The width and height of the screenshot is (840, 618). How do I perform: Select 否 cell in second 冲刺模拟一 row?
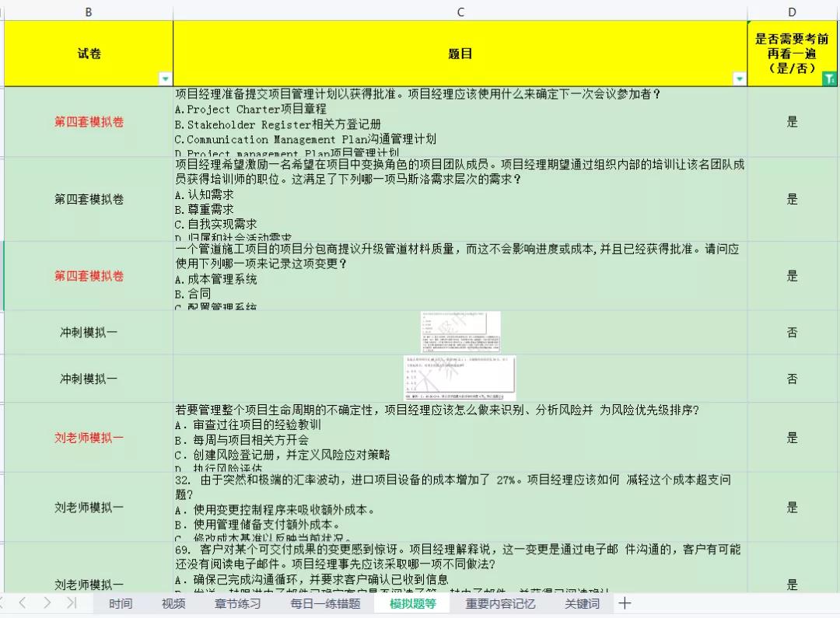(x=792, y=379)
